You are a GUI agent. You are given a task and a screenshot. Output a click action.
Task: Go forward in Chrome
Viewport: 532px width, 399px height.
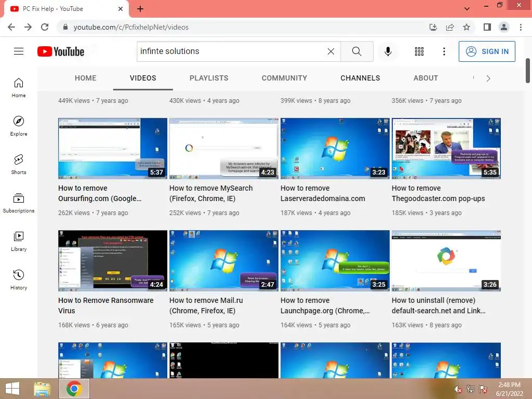coord(28,27)
